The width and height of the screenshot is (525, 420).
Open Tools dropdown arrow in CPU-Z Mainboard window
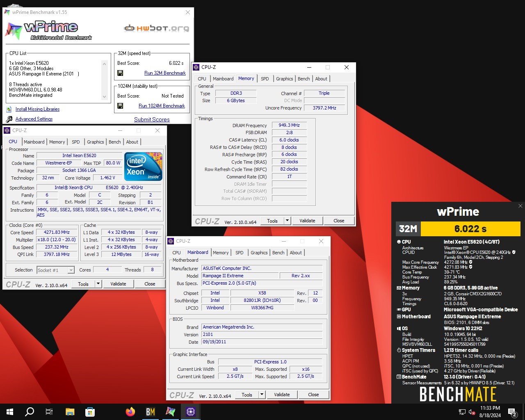click(x=262, y=395)
